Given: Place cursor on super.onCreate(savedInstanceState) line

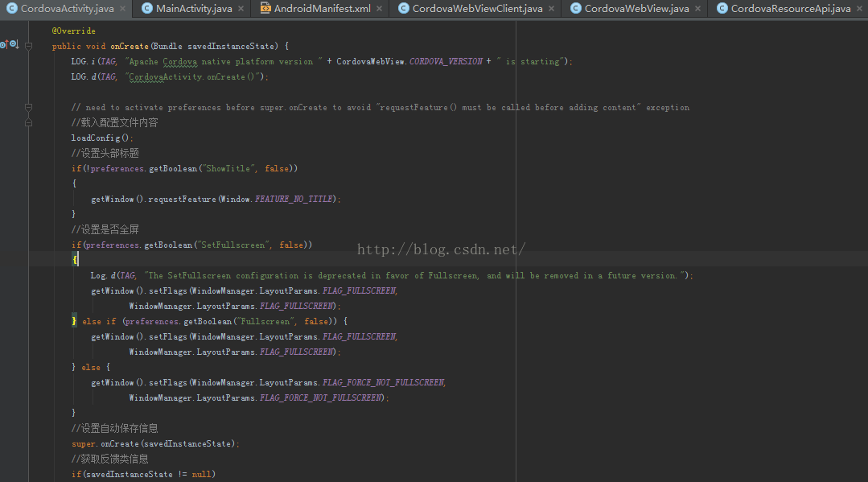Looking at the screenshot, I should coord(154,443).
